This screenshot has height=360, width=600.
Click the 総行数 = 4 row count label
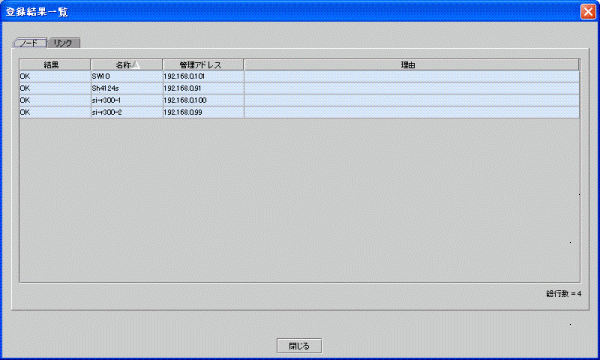564,294
